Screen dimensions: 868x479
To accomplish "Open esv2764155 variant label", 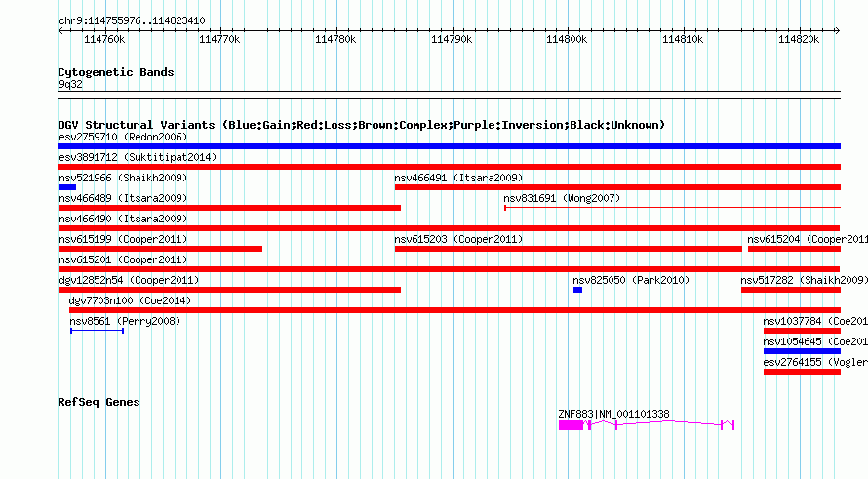I will coord(815,362).
